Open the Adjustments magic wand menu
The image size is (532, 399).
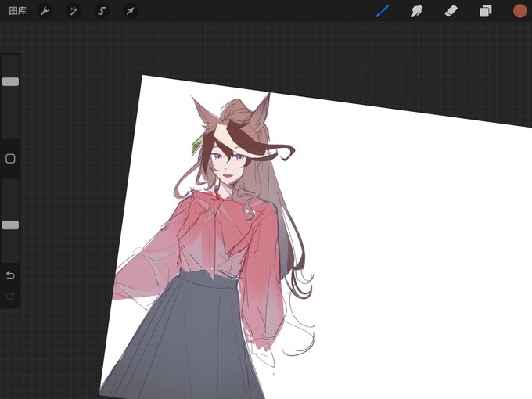(74, 11)
